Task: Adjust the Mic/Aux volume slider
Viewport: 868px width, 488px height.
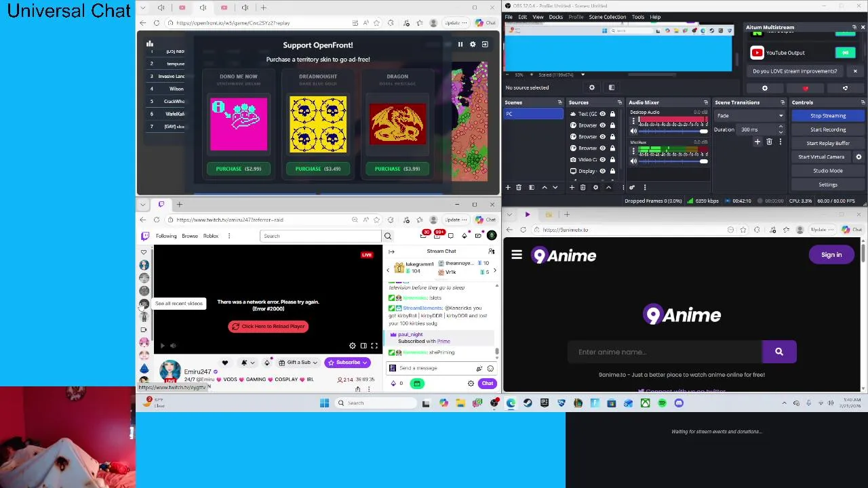Action: point(673,161)
